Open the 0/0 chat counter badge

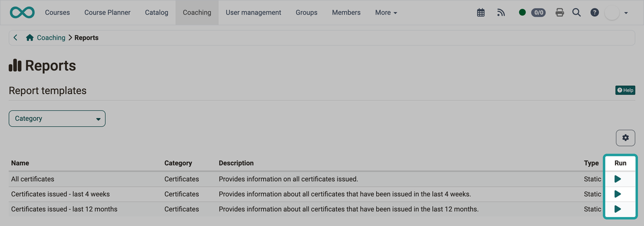click(x=538, y=12)
